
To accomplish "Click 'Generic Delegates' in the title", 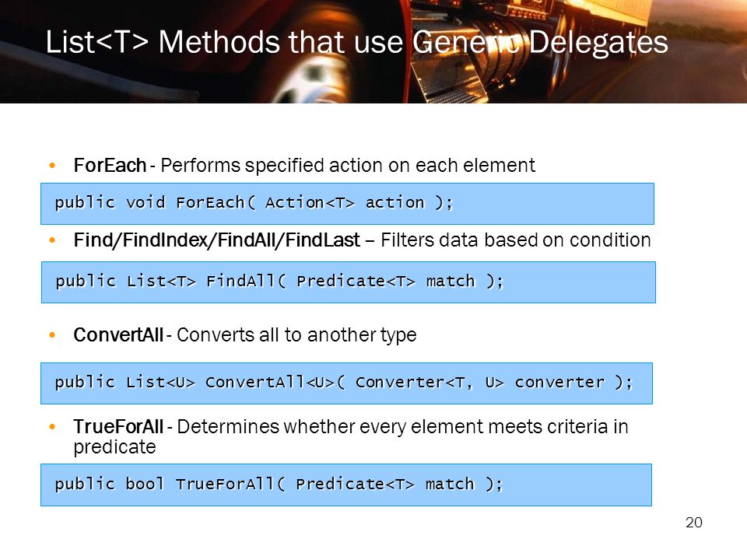I will 540,42.
